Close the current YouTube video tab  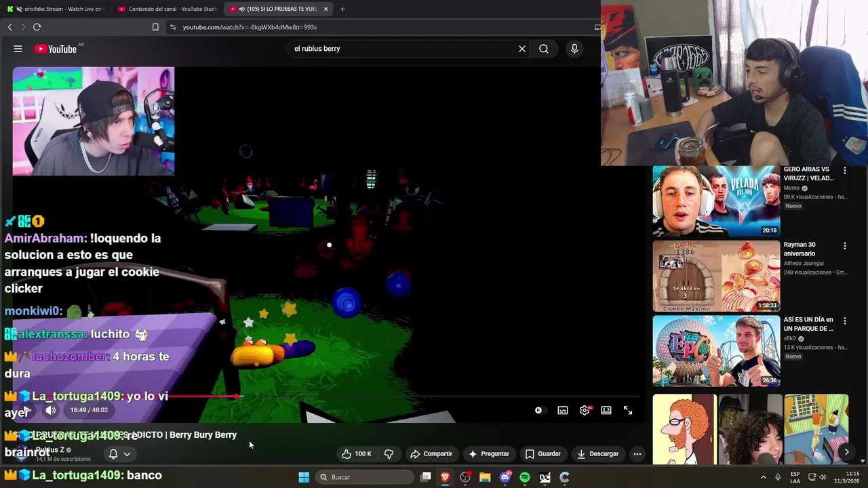326,9
